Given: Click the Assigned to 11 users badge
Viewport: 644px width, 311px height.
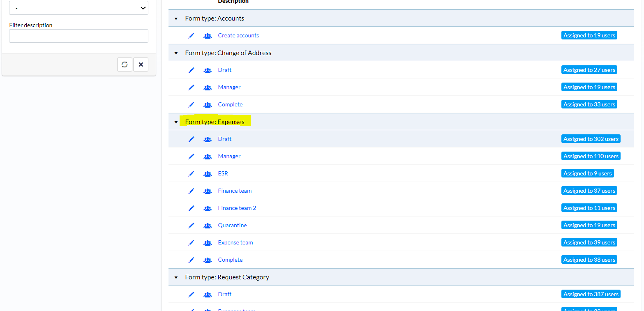Looking at the screenshot, I should click(589, 208).
